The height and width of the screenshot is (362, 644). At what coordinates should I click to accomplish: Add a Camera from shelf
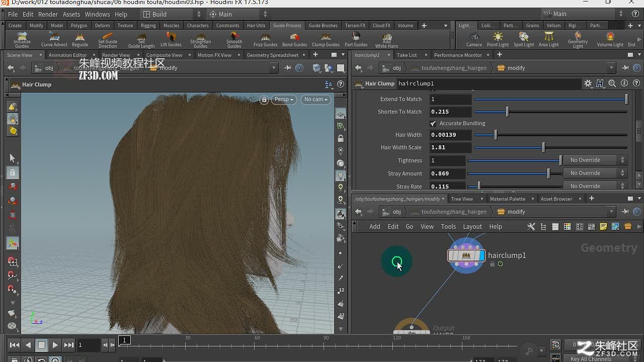(x=474, y=40)
